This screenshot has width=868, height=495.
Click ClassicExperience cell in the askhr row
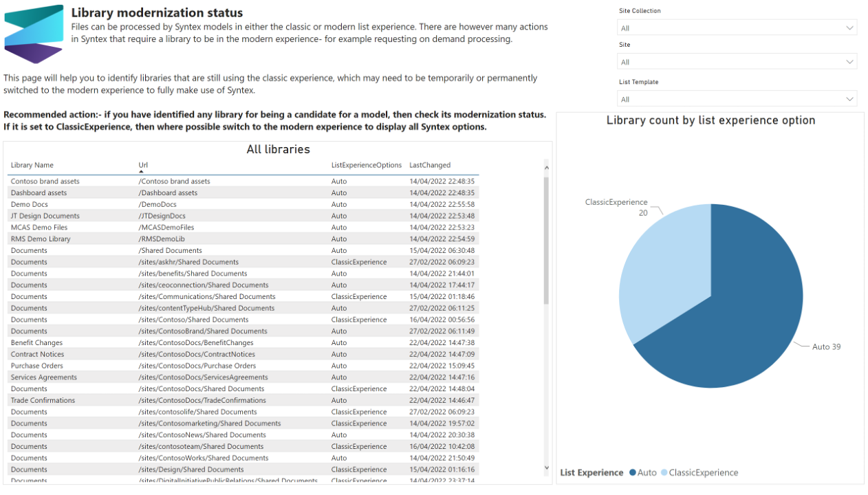coord(359,262)
